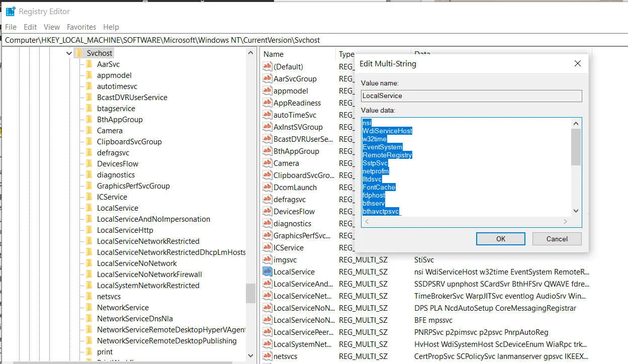Click the bthserv line in Value data
Viewport: 628px width, 364px height.
pos(374,203)
